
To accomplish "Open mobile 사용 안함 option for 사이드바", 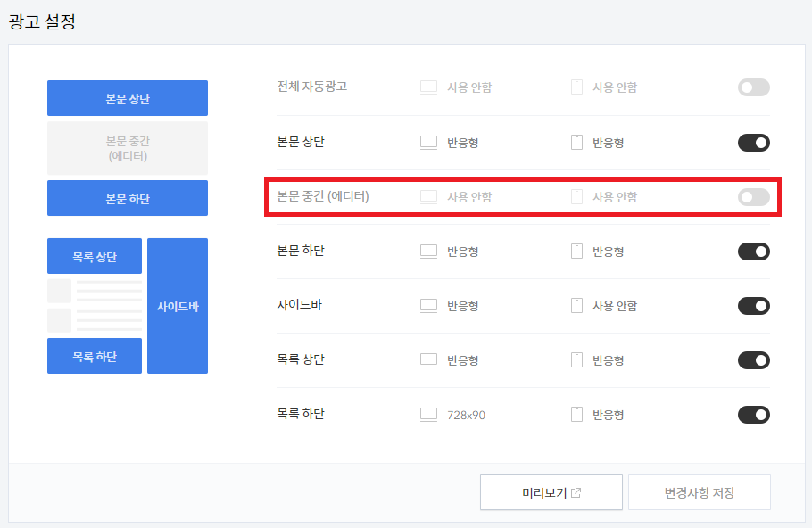I will point(615,306).
